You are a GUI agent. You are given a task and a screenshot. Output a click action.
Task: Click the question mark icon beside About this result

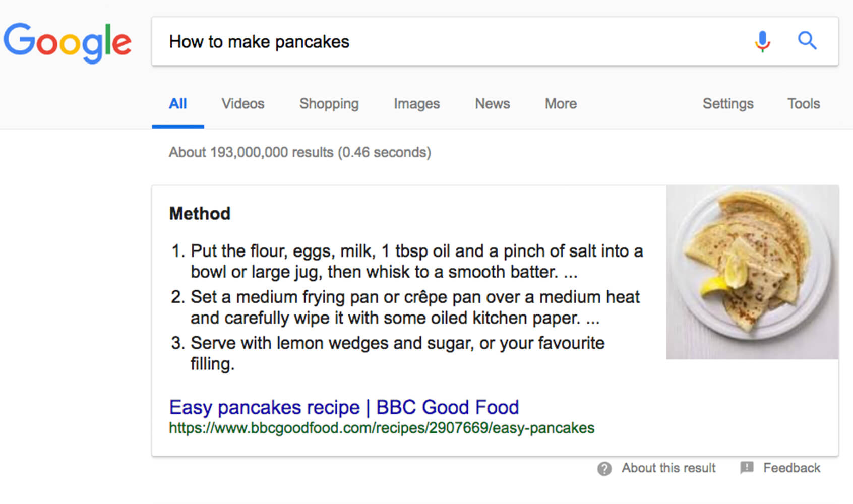(604, 469)
